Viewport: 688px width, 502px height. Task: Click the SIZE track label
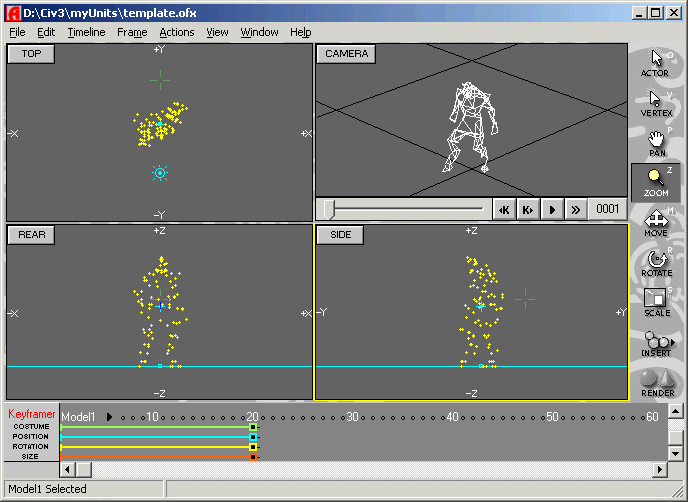click(x=30, y=457)
